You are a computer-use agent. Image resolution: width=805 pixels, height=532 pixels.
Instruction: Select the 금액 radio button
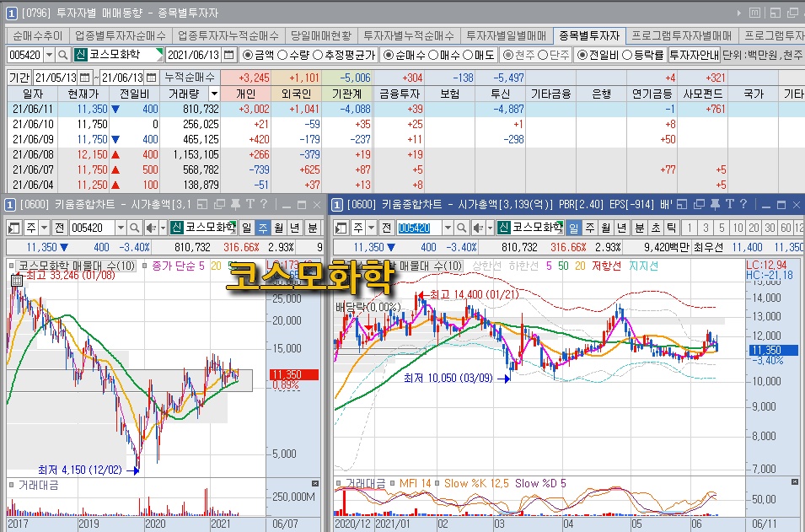248,55
